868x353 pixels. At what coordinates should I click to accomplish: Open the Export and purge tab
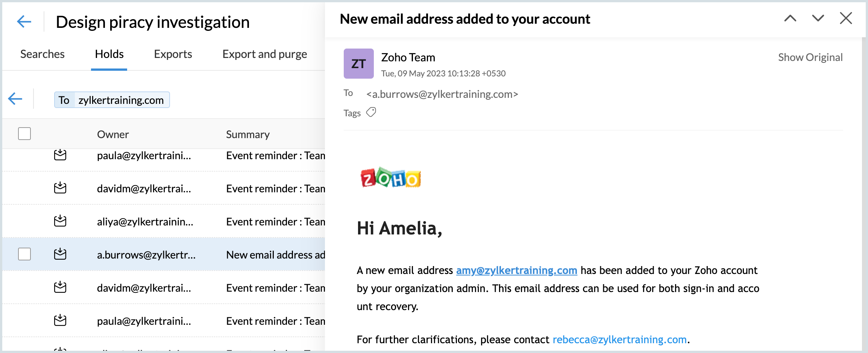click(264, 54)
